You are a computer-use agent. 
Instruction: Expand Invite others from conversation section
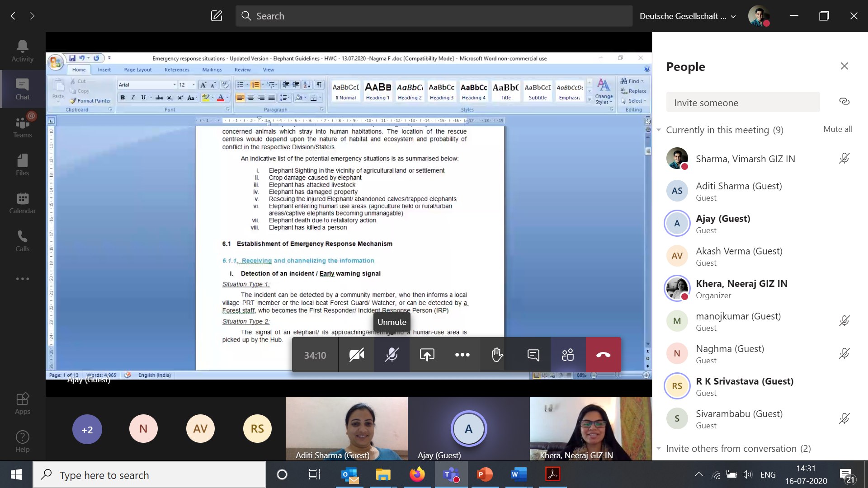click(x=659, y=449)
